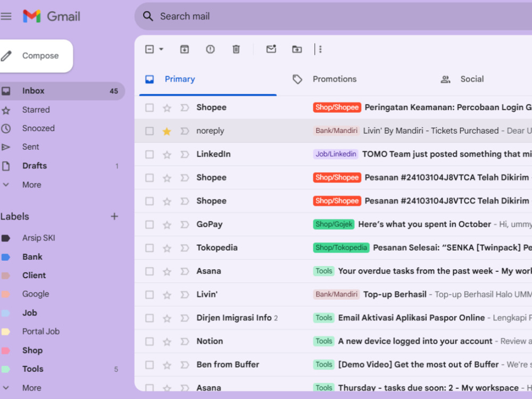Tick checkbox for Shopee Pesanan #24103104J8VTCA email
This screenshot has height=399, width=532.
[149, 178]
